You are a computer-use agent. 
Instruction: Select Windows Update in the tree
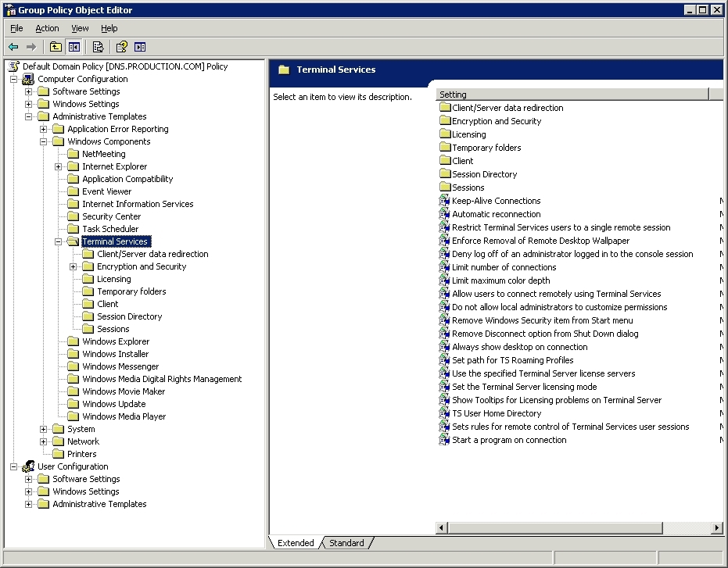(113, 404)
